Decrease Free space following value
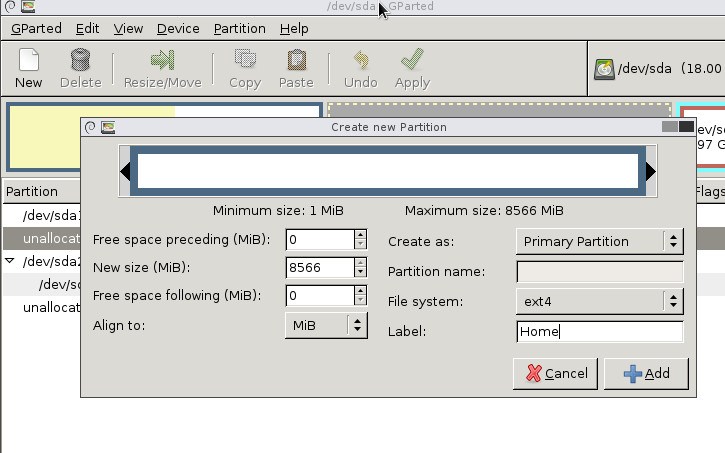Image resolution: width=725 pixels, height=453 pixels. coord(360,300)
